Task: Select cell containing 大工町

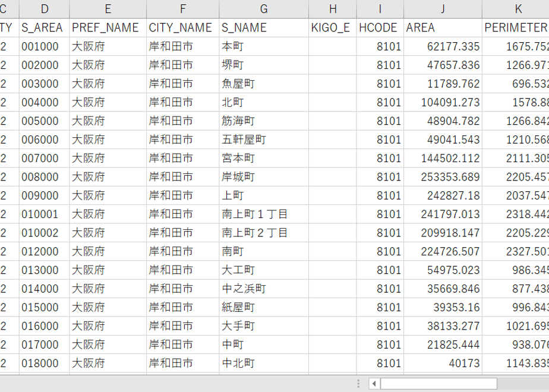Action: coord(264,270)
